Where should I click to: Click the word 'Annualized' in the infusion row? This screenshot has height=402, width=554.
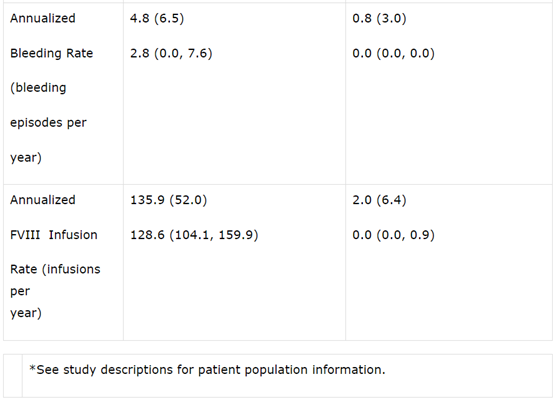43,200
